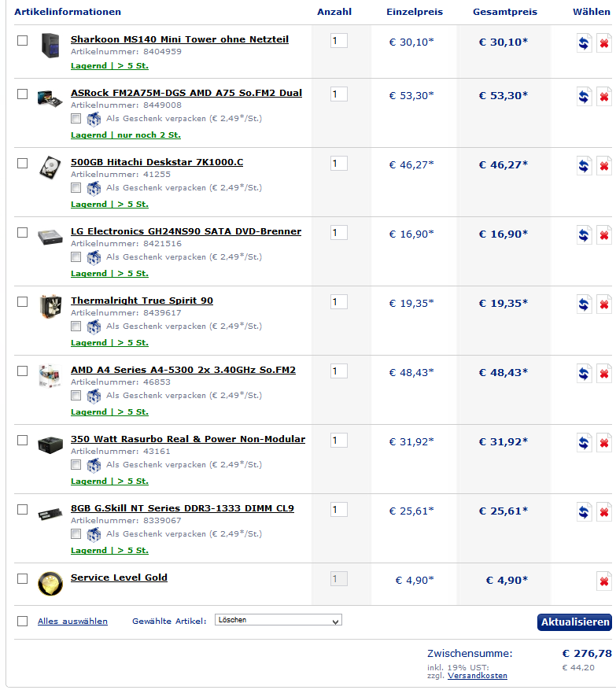
Task: Click the Aktualisieren button
Action: pyautogui.click(x=574, y=622)
